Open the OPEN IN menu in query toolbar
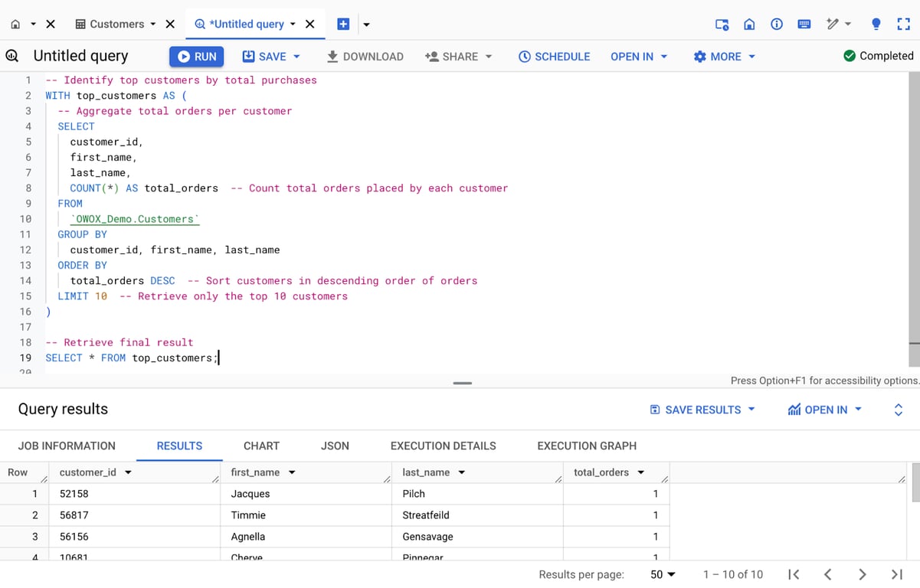 639,57
